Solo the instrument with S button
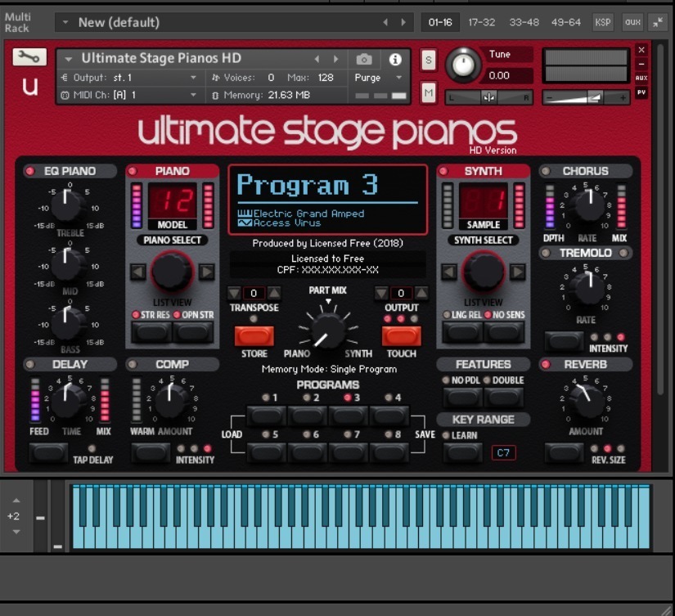The height and width of the screenshot is (616, 675). coord(429,61)
